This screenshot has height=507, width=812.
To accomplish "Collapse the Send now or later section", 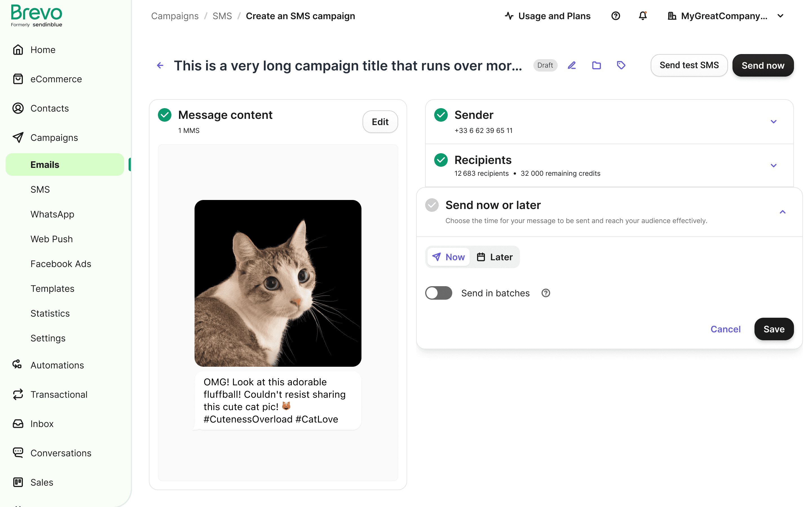I will (782, 212).
